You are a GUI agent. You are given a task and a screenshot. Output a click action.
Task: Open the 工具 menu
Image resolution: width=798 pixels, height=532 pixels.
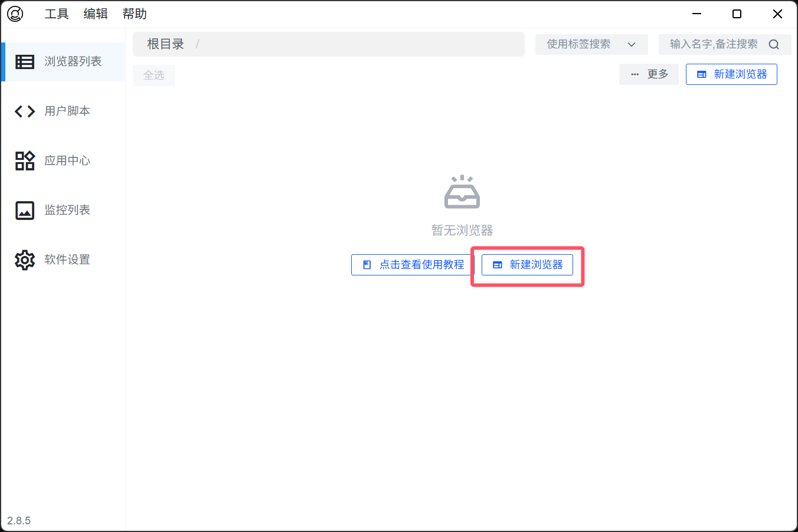[57, 14]
